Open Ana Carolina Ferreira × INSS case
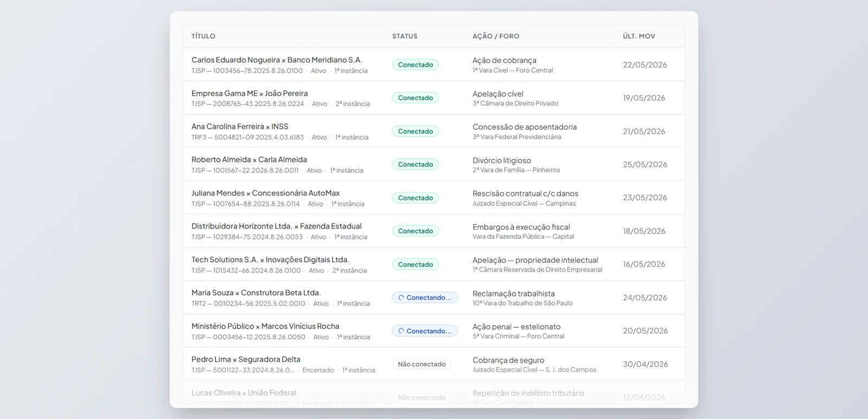The image size is (868, 419). pos(240,126)
